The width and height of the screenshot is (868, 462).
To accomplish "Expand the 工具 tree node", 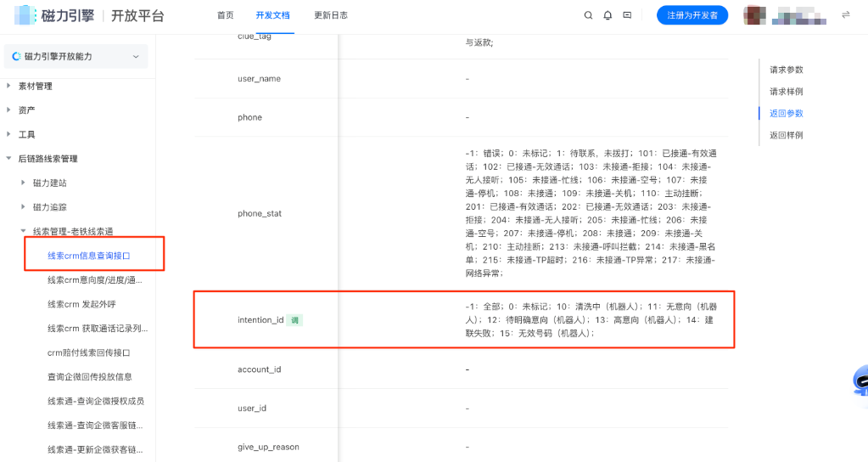I will (8, 134).
